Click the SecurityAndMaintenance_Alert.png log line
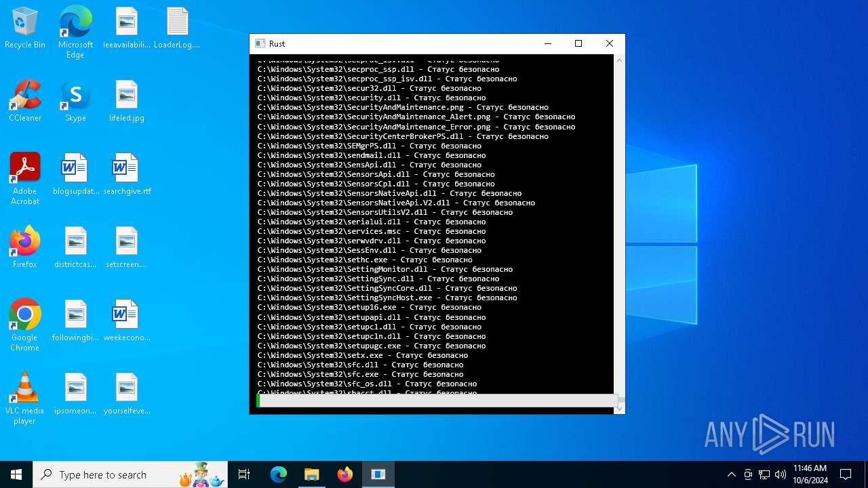868x488 pixels. tap(416, 117)
